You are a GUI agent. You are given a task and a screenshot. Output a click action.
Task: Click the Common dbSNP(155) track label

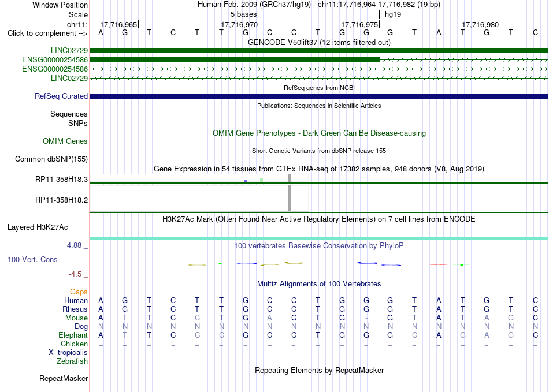pyautogui.click(x=51, y=159)
